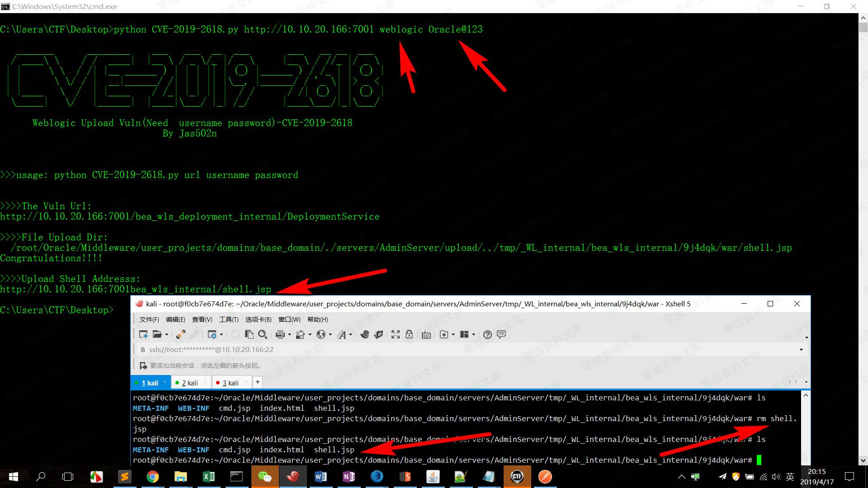Open the virtual on-screen keyboard icon
The height and width of the screenshot is (488, 868).
pos(425,334)
